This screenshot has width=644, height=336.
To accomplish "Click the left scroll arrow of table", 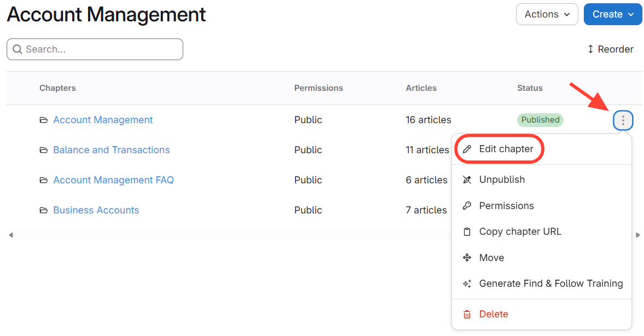I will [10, 235].
